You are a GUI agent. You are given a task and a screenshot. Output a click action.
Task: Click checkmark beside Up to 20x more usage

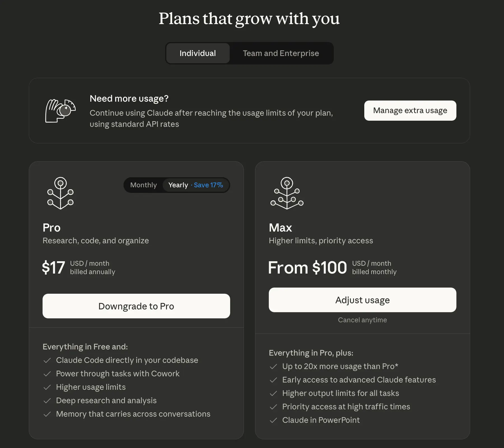click(x=273, y=367)
